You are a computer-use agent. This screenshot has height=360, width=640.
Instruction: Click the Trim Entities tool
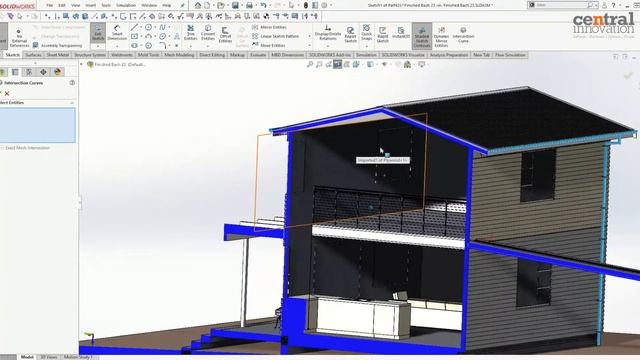coord(191,33)
